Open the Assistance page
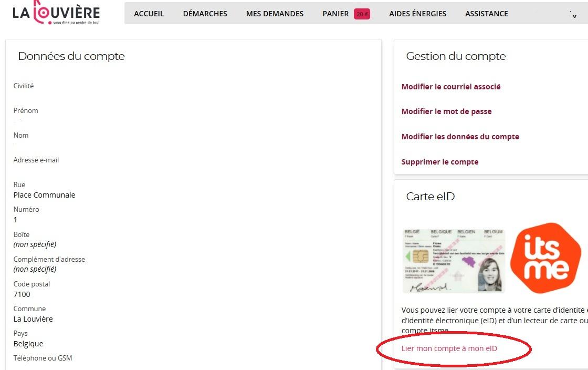 486,14
